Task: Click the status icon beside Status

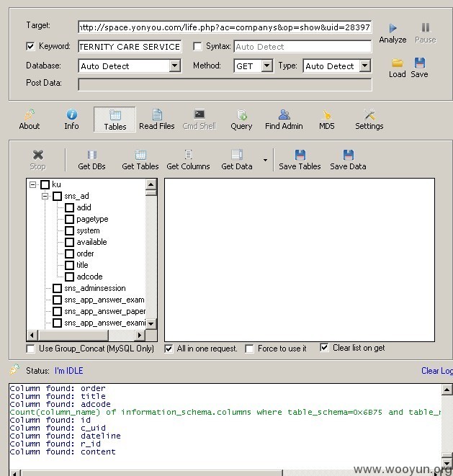Action: click(x=14, y=369)
